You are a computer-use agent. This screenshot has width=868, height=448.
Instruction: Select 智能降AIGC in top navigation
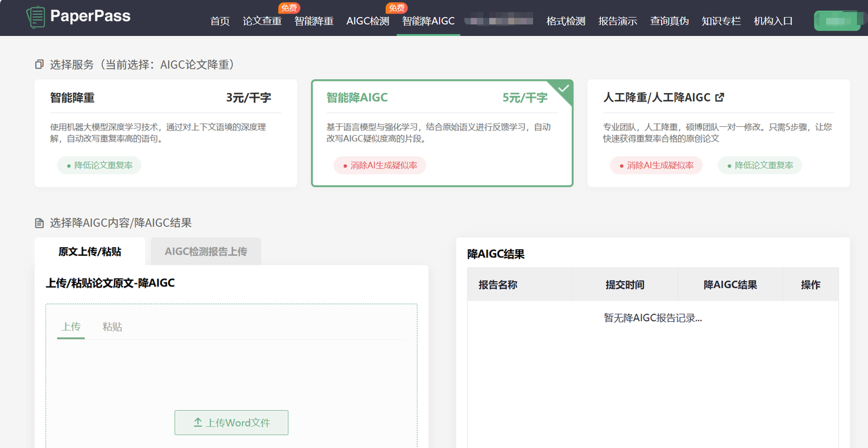pos(429,21)
